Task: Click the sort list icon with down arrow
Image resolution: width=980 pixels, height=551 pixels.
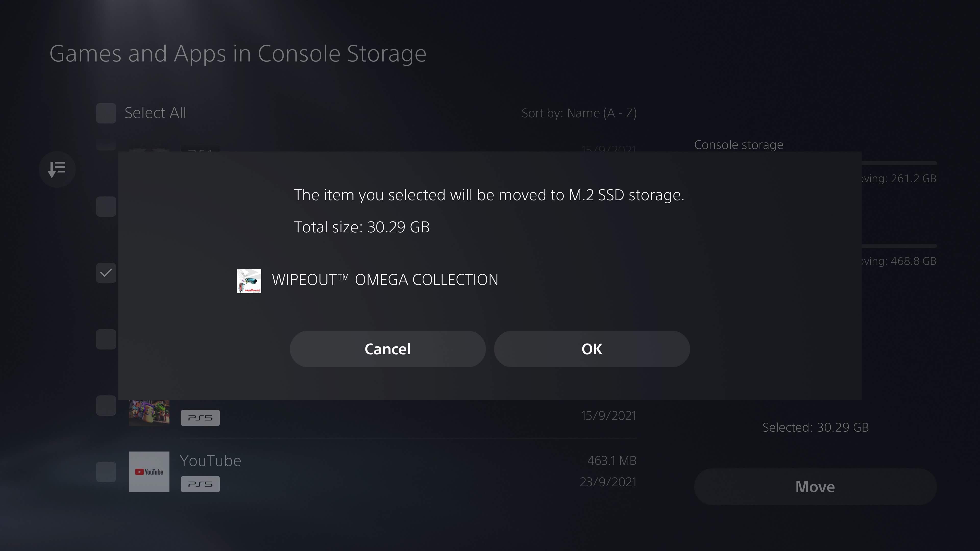Action: [57, 169]
